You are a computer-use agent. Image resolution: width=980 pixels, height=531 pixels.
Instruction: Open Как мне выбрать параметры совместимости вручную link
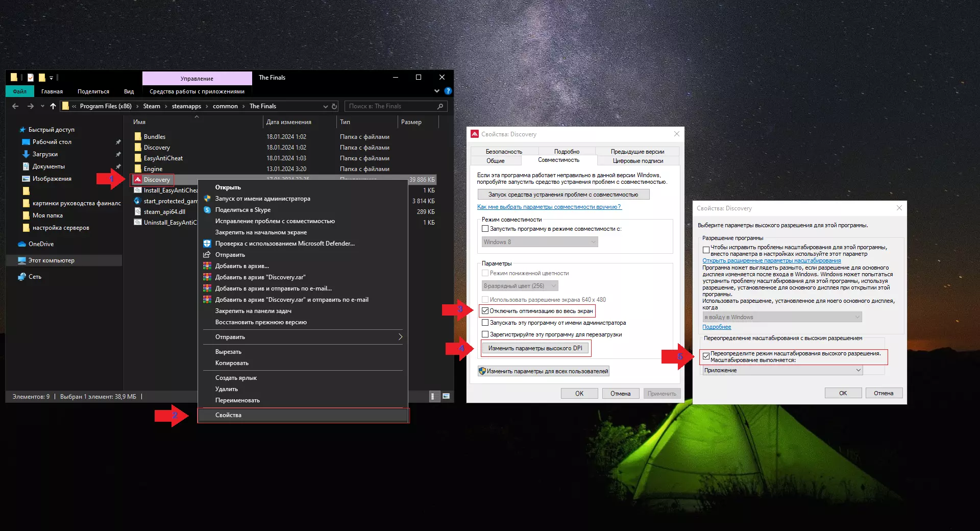549,207
